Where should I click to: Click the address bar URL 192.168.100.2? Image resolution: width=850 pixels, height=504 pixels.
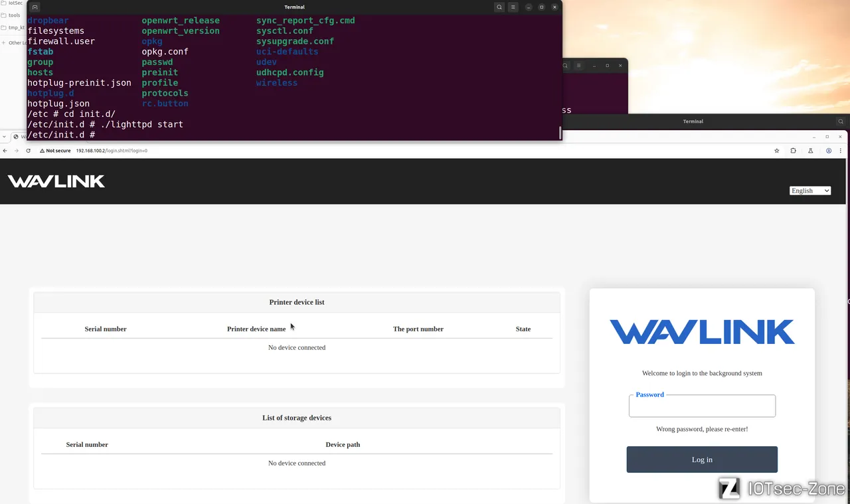tap(112, 151)
